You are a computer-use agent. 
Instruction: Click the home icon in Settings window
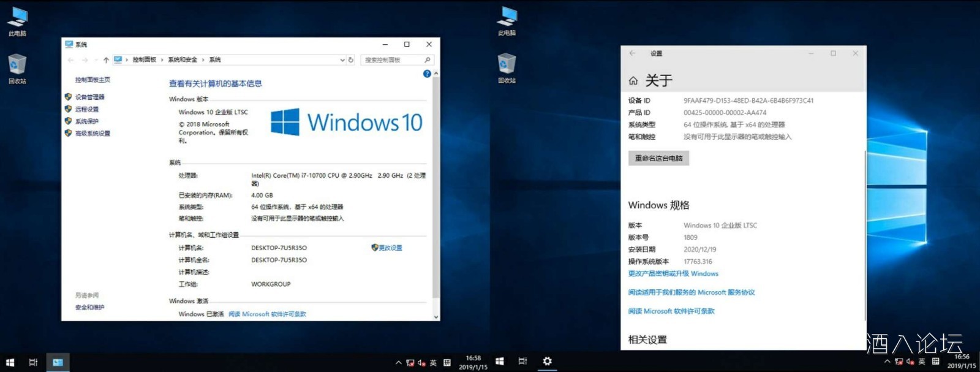[633, 81]
